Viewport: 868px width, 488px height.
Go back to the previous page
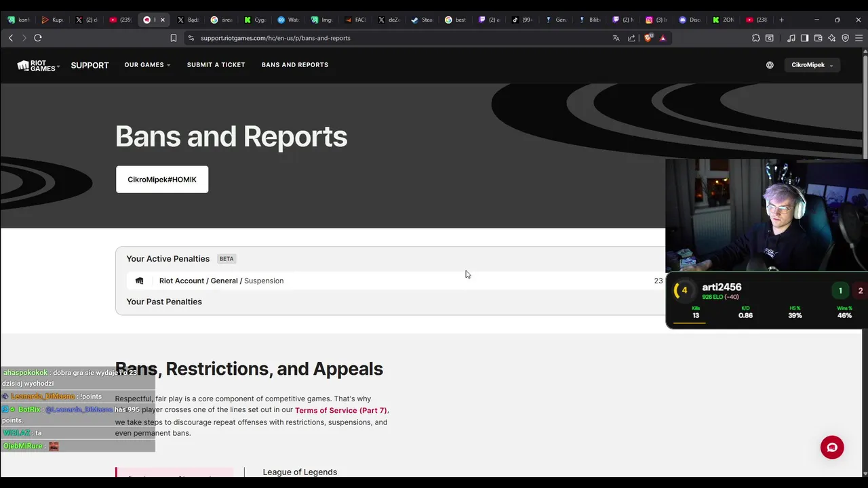[x=11, y=38]
